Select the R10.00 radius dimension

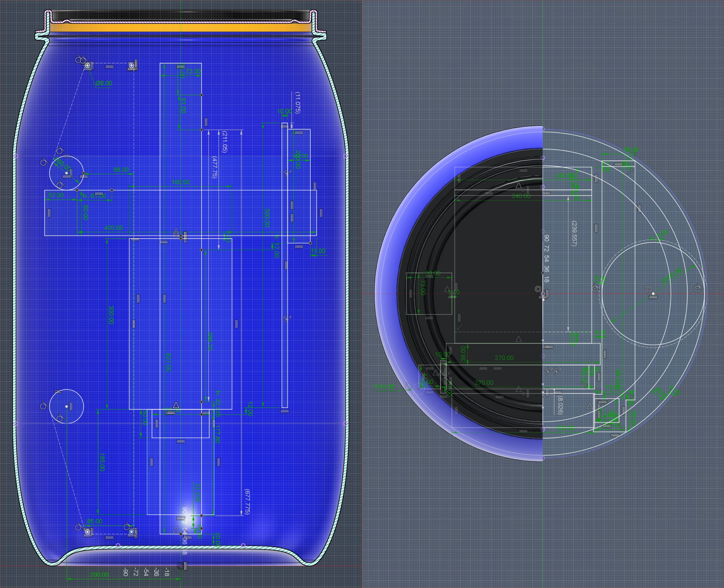pyautogui.click(x=385, y=387)
